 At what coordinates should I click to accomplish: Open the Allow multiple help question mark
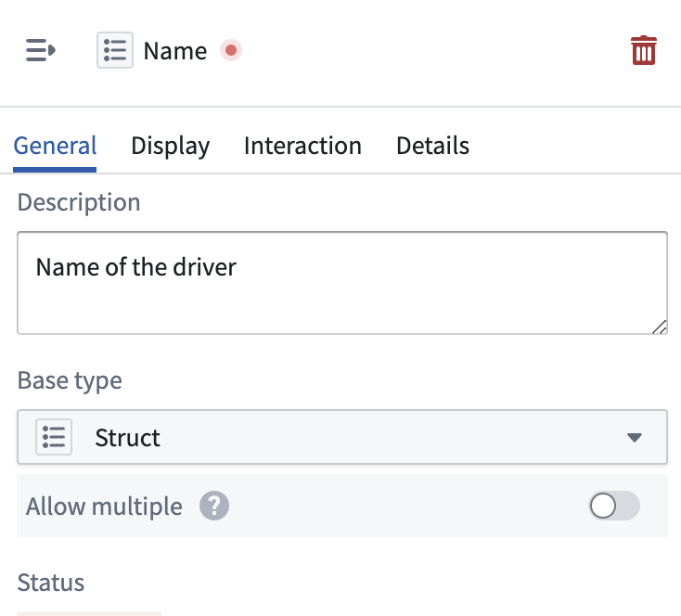(214, 506)
